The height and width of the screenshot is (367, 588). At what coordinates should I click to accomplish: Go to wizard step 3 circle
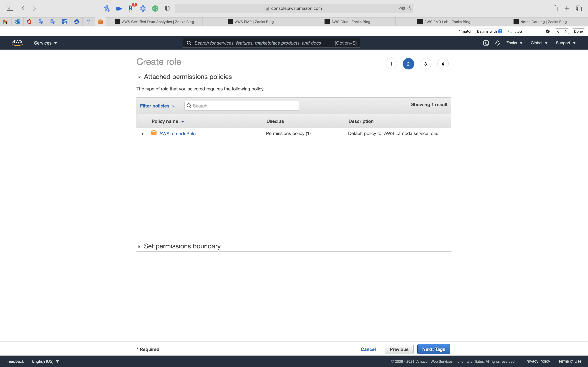[425, 64]
